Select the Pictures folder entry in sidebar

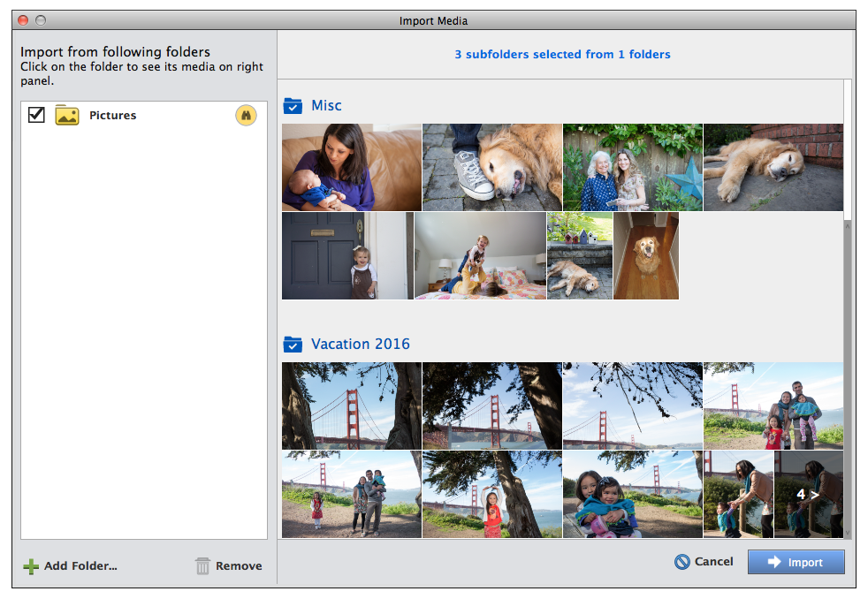click(112, 115)
